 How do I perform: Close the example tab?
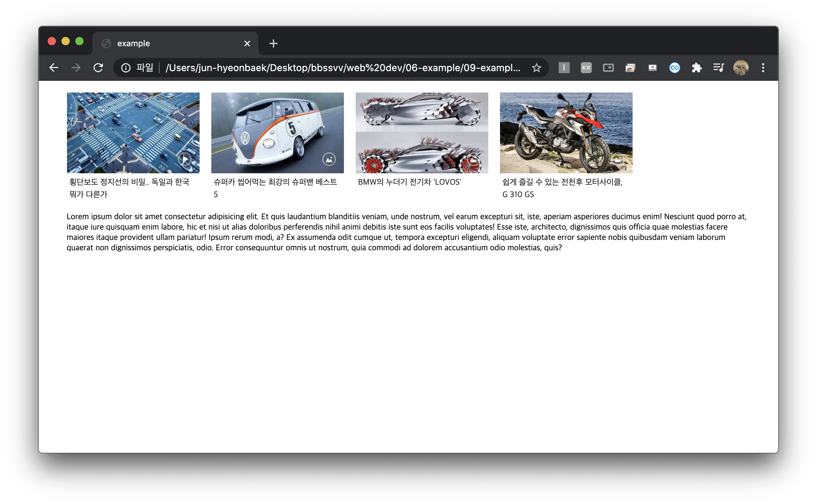(x=247, y=43)
